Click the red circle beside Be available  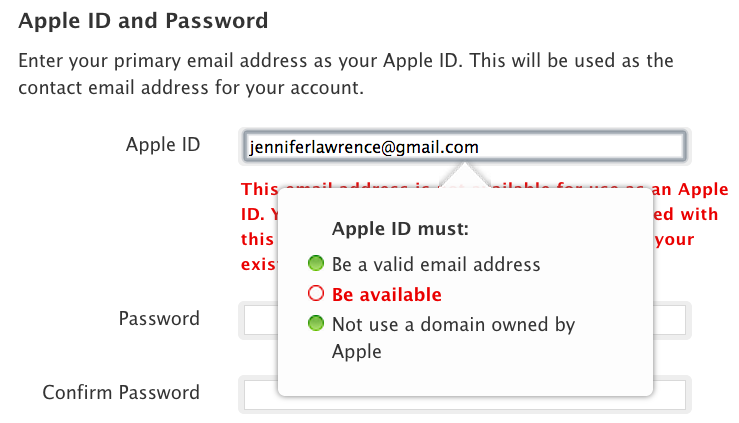coord(316,294)
